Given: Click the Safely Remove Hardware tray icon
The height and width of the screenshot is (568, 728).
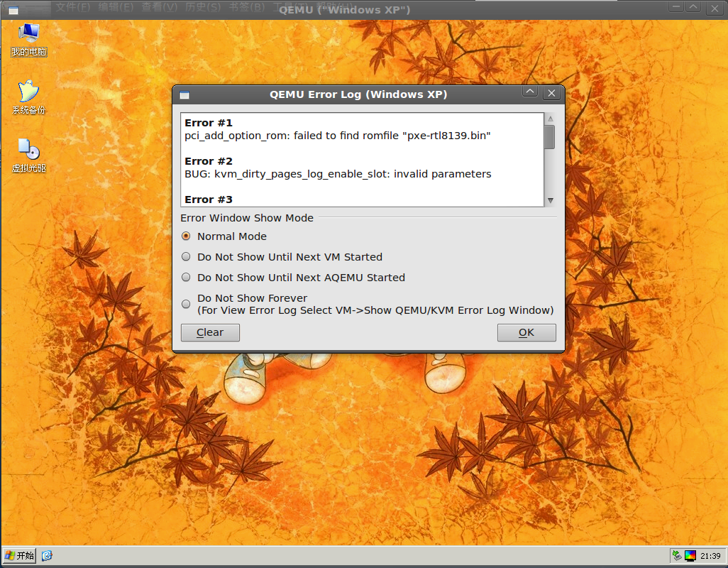Looking at the screenshot, I should [677, 555].
